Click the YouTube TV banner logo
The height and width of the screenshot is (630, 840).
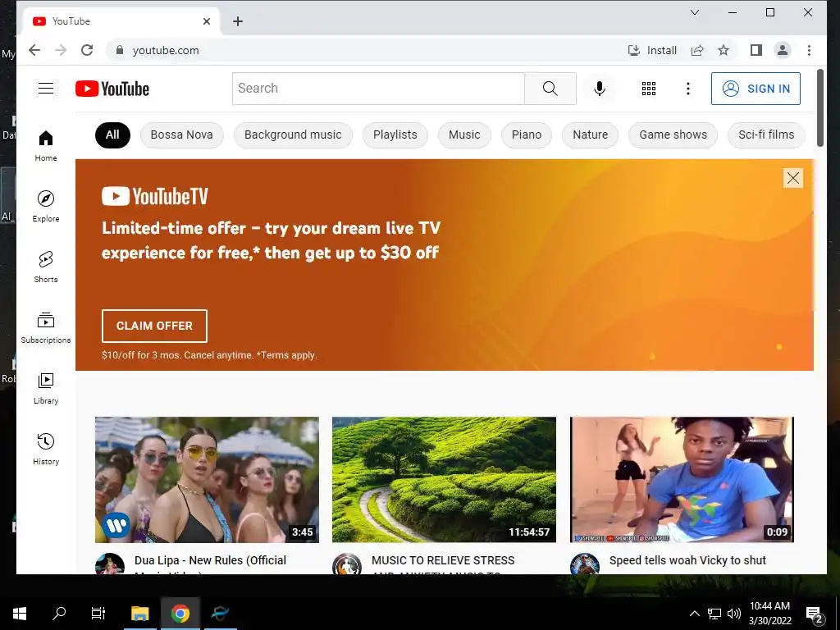click(155, 197)
